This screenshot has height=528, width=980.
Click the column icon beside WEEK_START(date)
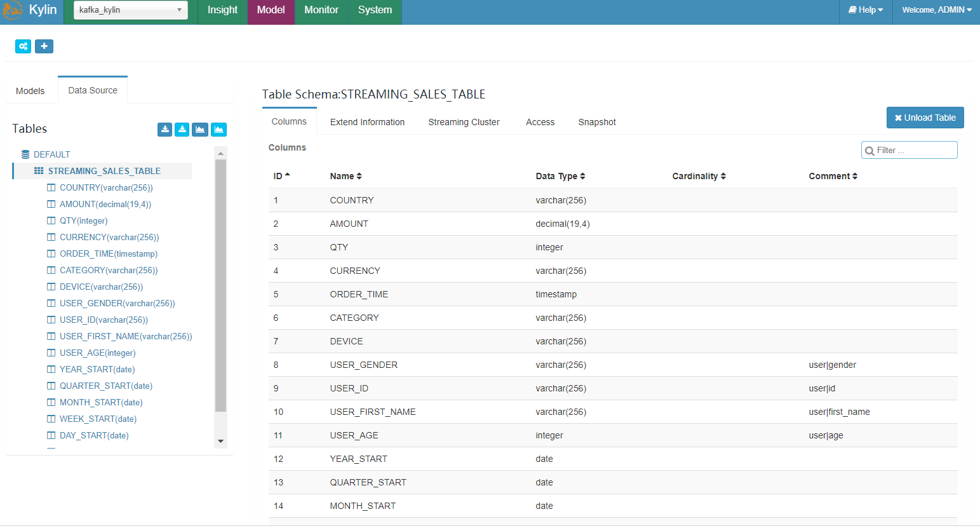51,419
